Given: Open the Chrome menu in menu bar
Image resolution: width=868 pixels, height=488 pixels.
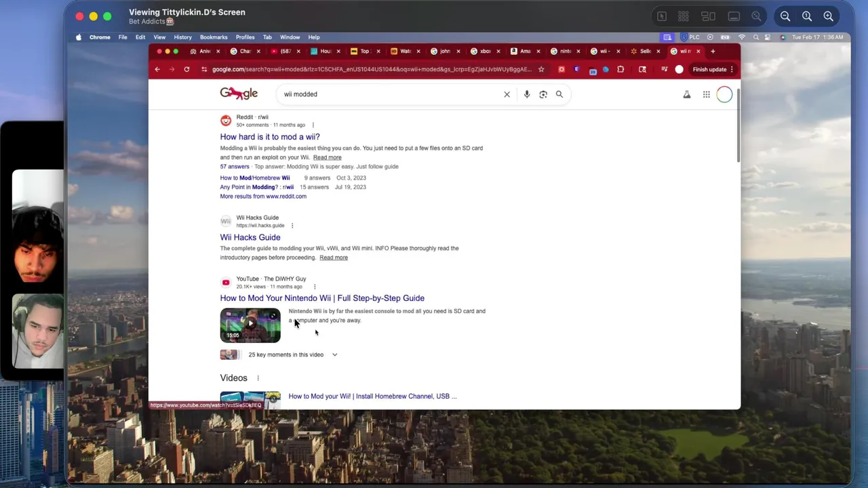Looking at the screenshot, I should coord(100,37).
